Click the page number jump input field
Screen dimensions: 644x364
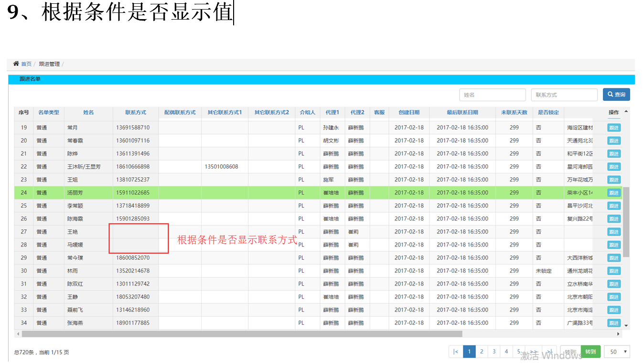point(570,352)
